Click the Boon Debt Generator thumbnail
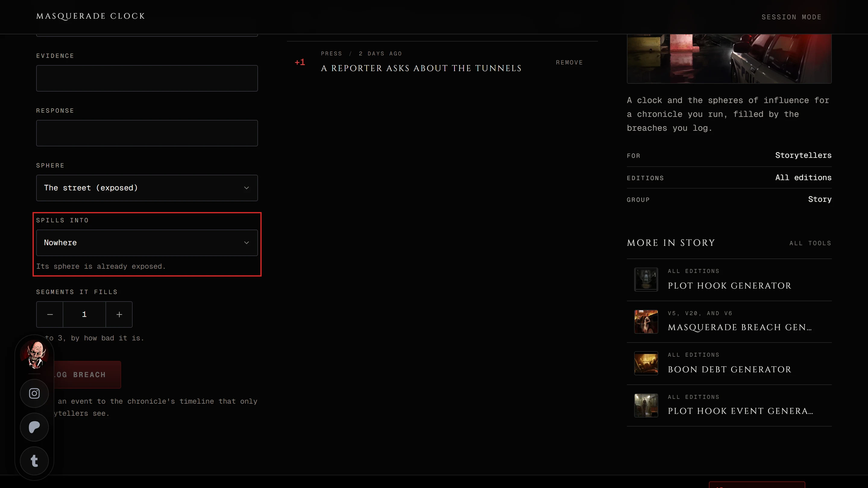Viewport: 868px width, 488px height. pos(646,363)
